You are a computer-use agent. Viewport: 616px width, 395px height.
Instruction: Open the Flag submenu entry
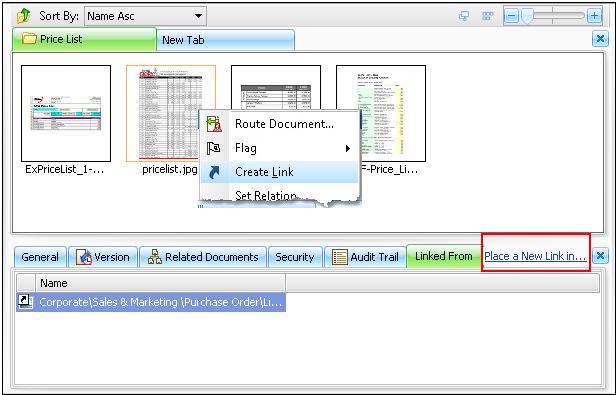pyautogui.click(x=280, y=148)
